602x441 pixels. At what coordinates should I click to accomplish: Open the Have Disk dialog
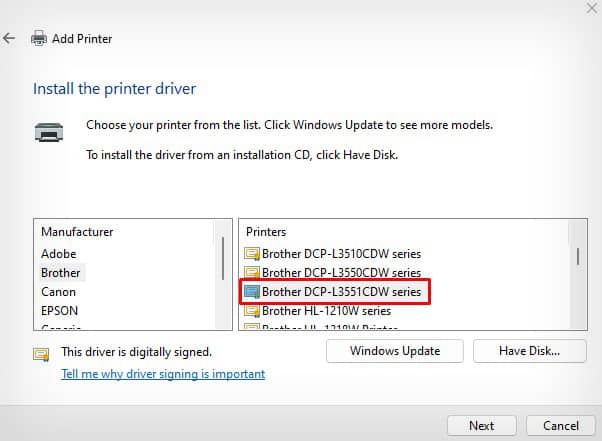[x=529, y=351]
